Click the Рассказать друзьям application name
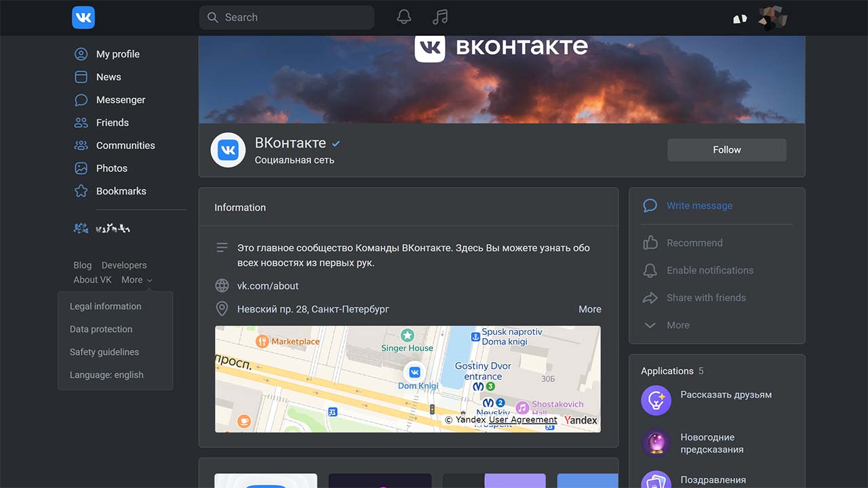Viewport: 868px width, 488px height. [726, 394]
